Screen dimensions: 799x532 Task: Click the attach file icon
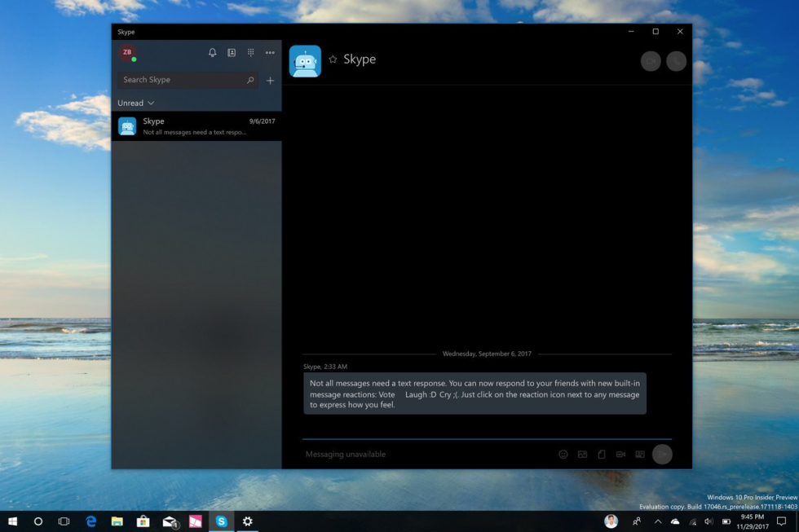pos(602,455)
